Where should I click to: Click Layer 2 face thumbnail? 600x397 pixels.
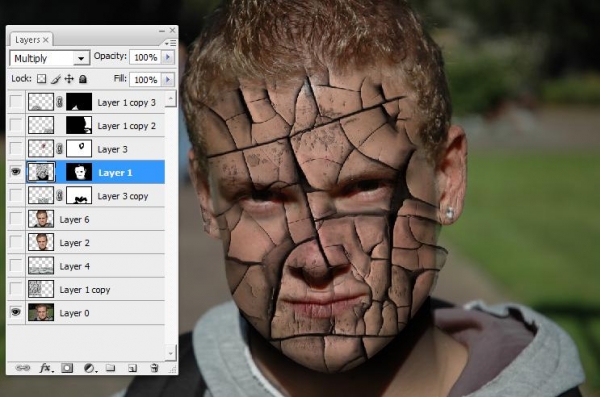(x=41, y=242)
